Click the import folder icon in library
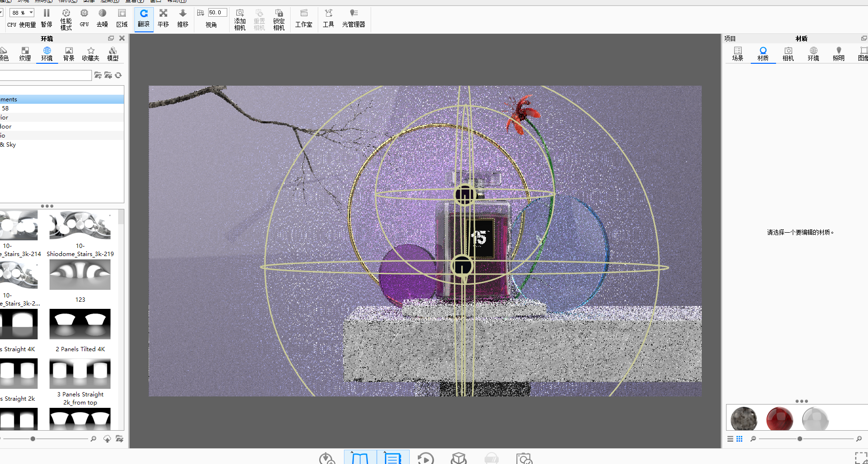868x464 pixels. (x=108, y=75)
